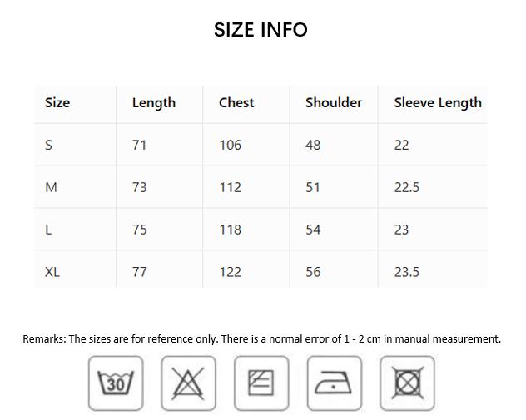Select the XL size row label
The height and width of the screenshot is (420, 526).
tap(52, 272)
